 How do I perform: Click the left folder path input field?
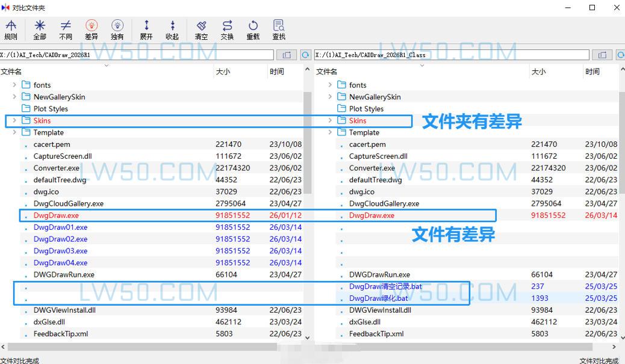tap(138, 54)
